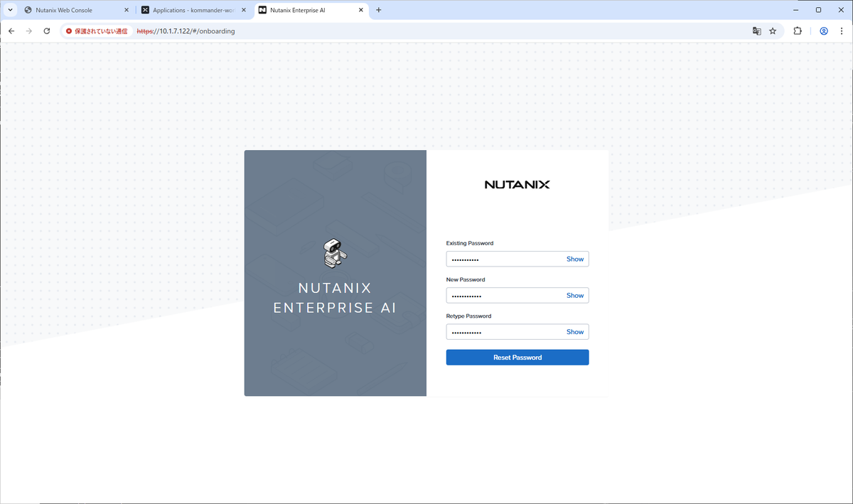
Task: Open the tab search dropdown arrow
Action: tap(10, 10)
